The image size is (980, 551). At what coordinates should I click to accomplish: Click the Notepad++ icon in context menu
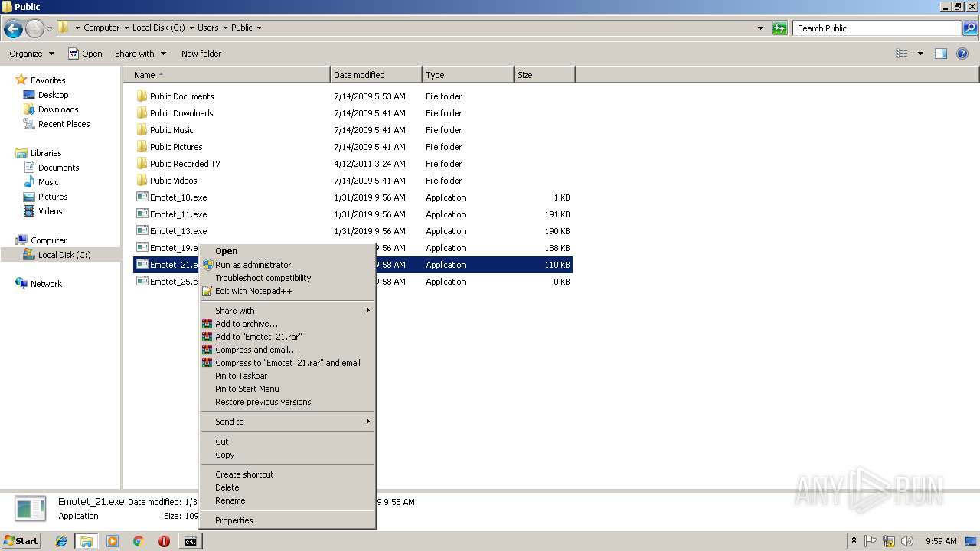click(207, 291)
